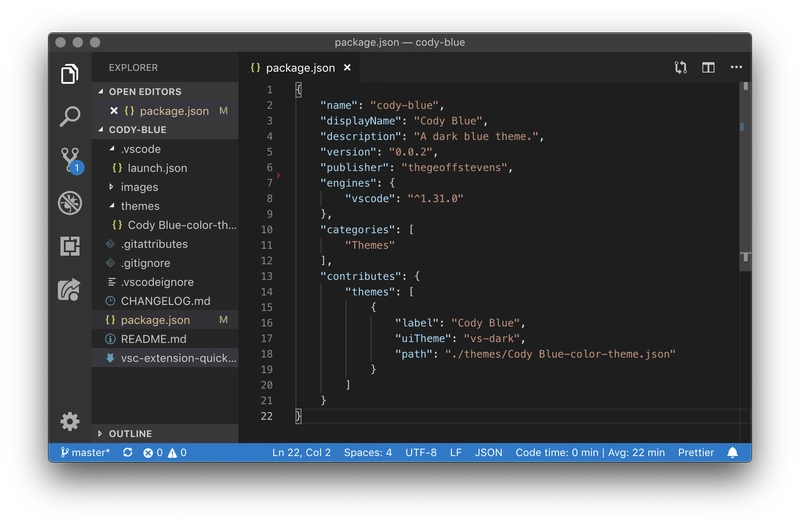Viewport: 800px width, 526px height.
Task: Open Cody Blue-color-theme file
Action: pyautogui.click(x=165, y=225)
